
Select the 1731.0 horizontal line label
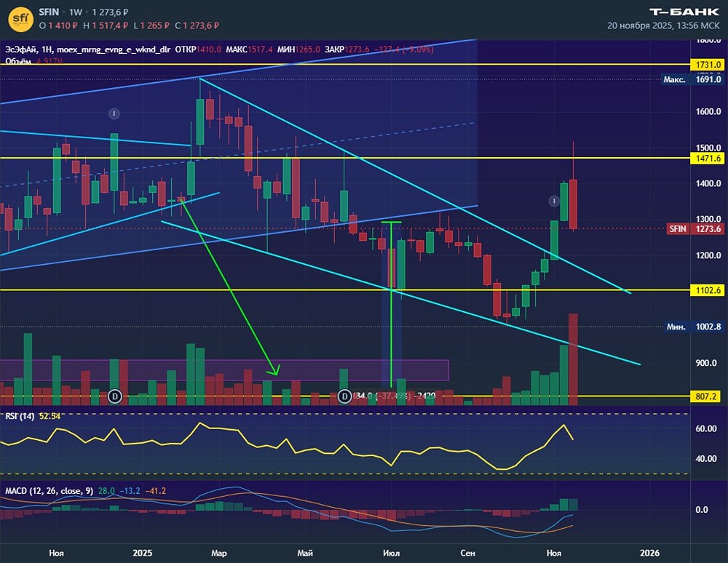tap(708, 65)
